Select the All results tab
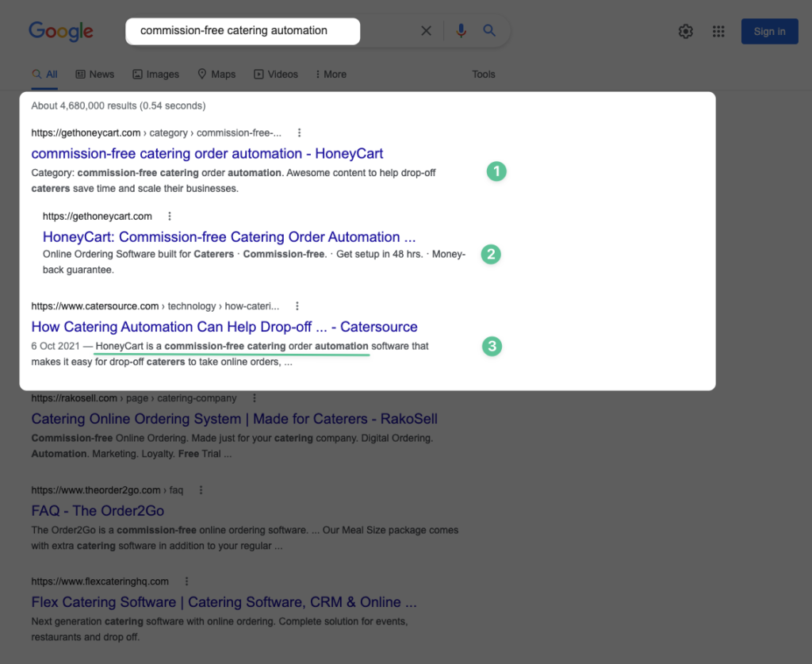Screen dimensions: 812x664 [44, 75]
